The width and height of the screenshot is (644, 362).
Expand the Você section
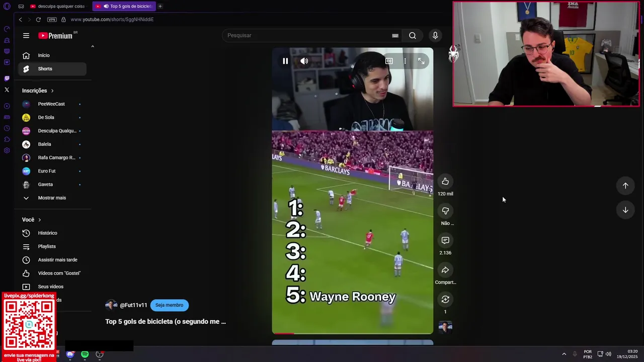pos(32,220)
